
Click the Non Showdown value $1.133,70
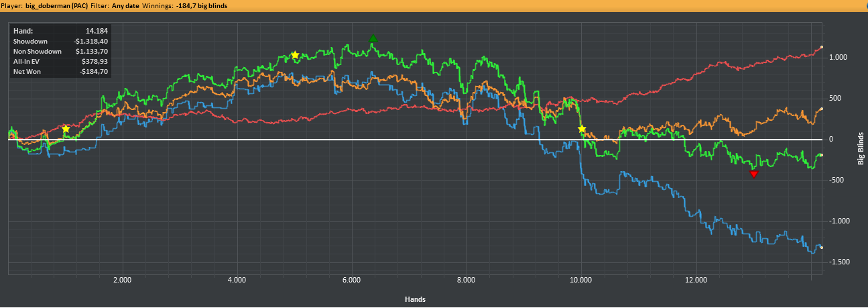[92, 51]
